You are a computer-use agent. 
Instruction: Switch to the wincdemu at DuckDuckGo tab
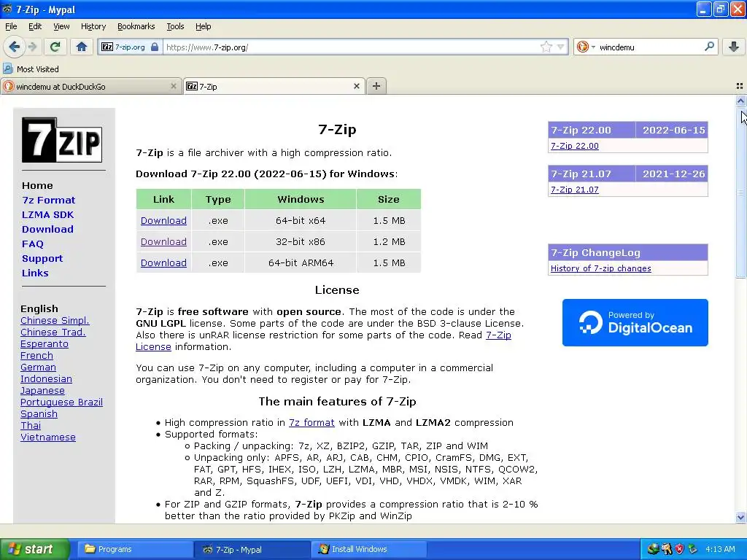pyautogui.click(x=90, y=86)
